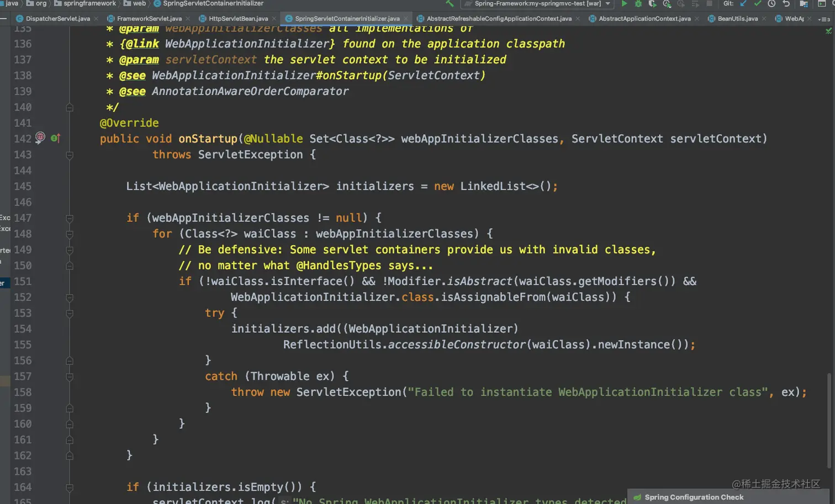Open the BeanUtils.java tab

737,19
